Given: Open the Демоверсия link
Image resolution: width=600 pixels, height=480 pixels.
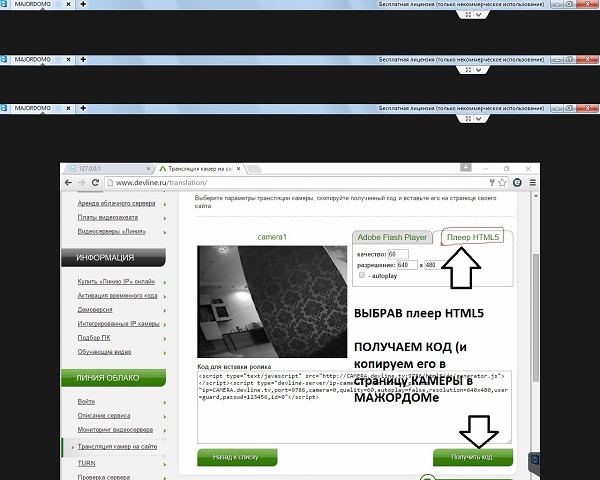Looking at the screenshot, I should click(x=95, y=309).
